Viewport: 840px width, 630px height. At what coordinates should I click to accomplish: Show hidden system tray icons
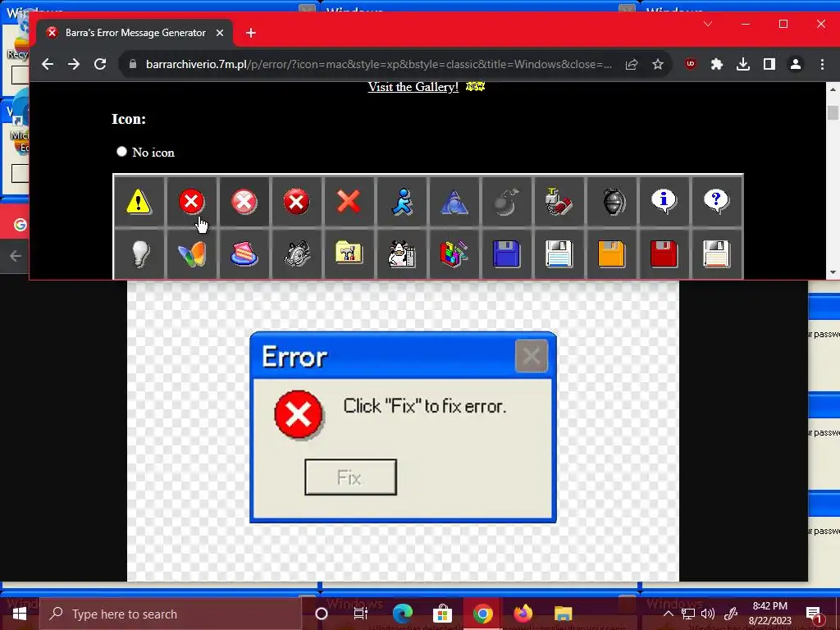(668, 614)
